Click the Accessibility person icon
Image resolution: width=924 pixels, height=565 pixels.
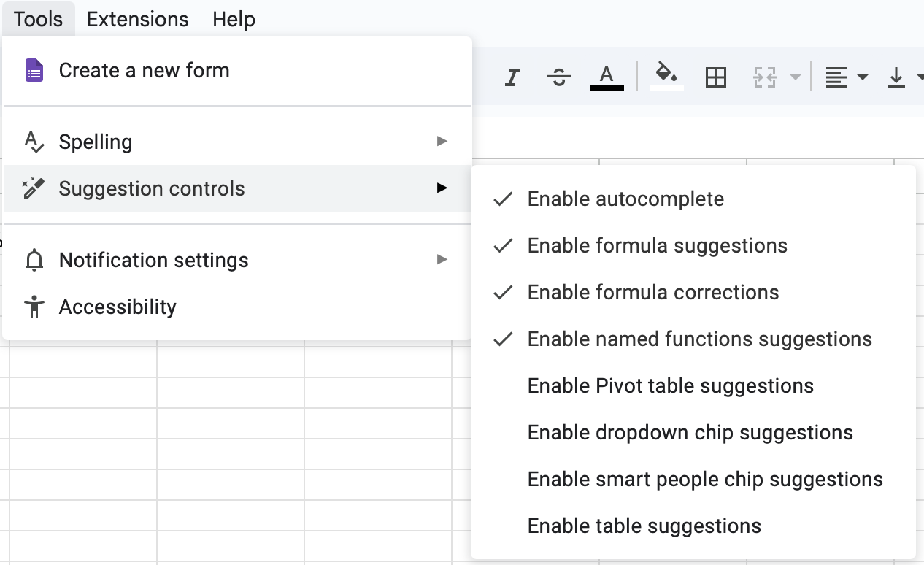(34, 307)
